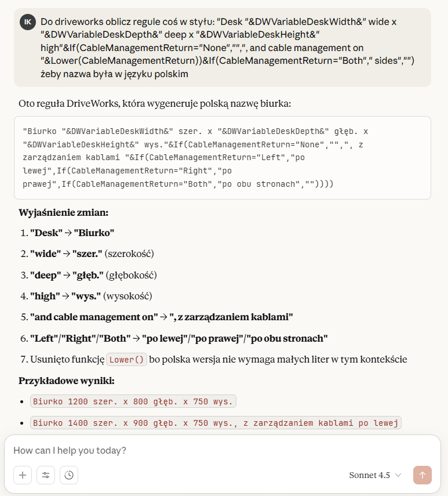Click the "Wyjaśnienie zmian:" heading
Screen dimensions: 448x496
click(63, 212)
